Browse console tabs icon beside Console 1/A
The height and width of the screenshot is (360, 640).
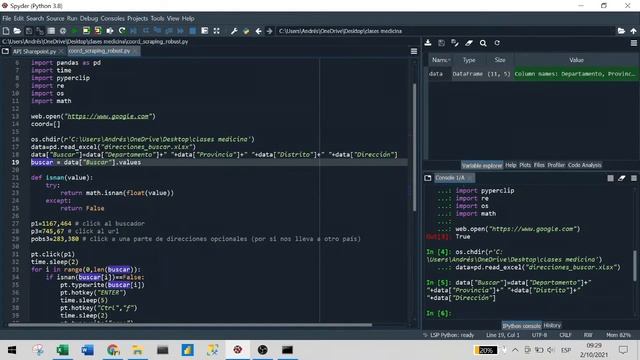[x=428, y=178]
